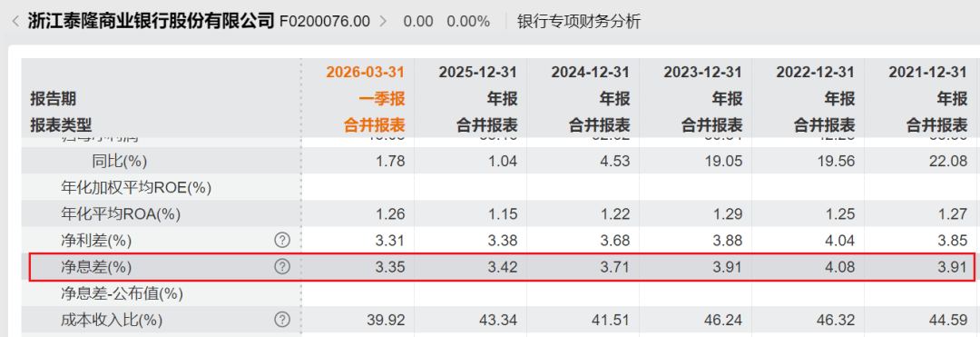
Task: Click the security code F0200076.00
Action: (x=324, y=21)
